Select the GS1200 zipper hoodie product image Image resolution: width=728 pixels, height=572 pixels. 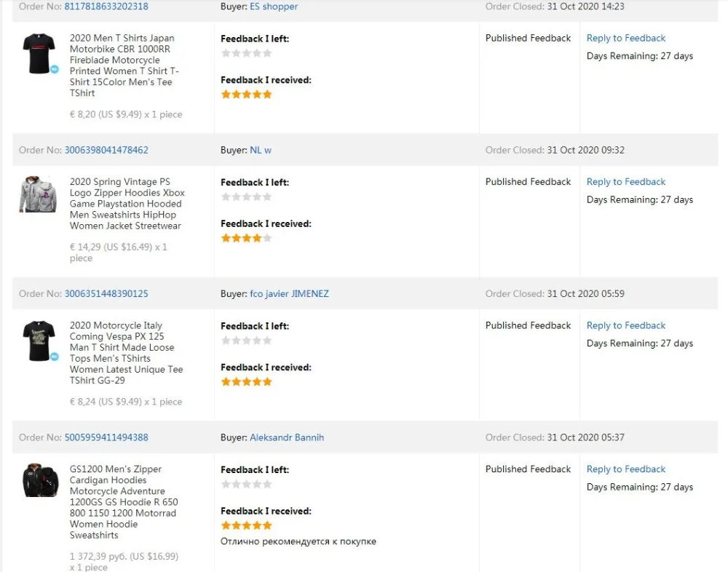40,481
